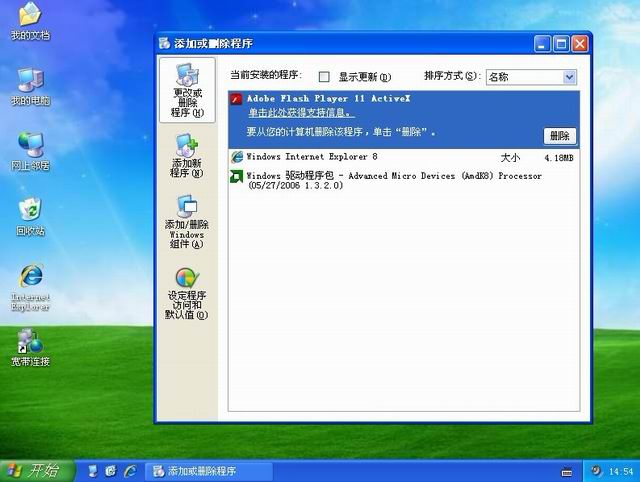Click the title bar icon of 添加或删除程序
Image resolution: width=640 pixels, height=482 pixels.
164,43
